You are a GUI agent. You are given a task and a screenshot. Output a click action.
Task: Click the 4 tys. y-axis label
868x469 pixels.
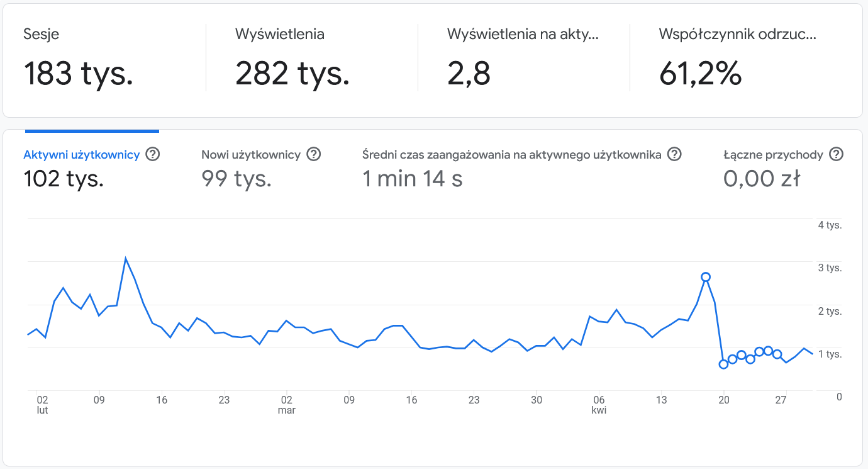point(830,225)
